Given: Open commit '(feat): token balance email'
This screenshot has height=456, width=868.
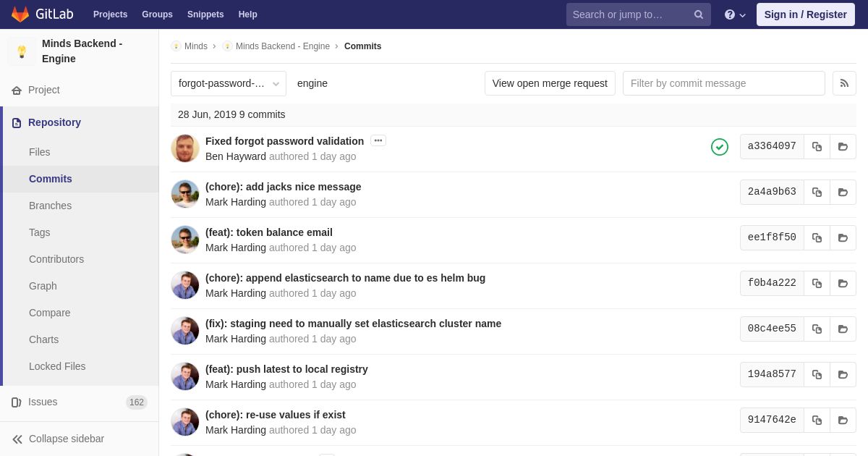Looking at the screenshot, I should point(269,232).
